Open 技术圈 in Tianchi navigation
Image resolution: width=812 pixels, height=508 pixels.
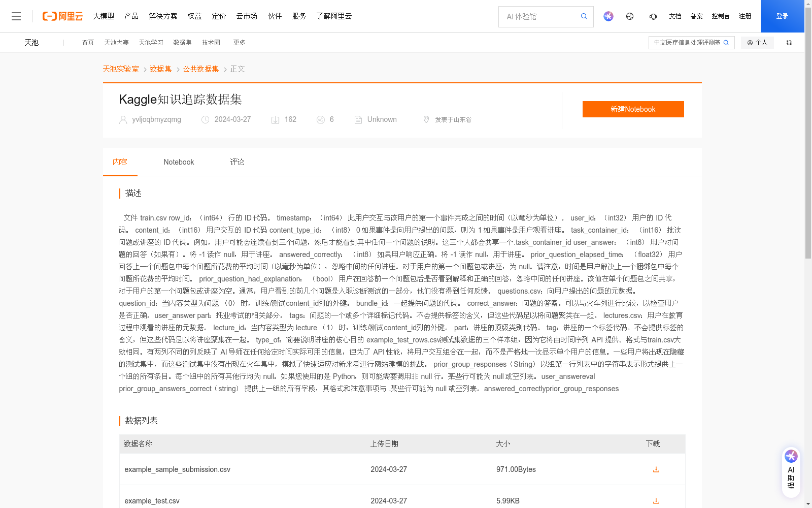(x=211, y=43)
